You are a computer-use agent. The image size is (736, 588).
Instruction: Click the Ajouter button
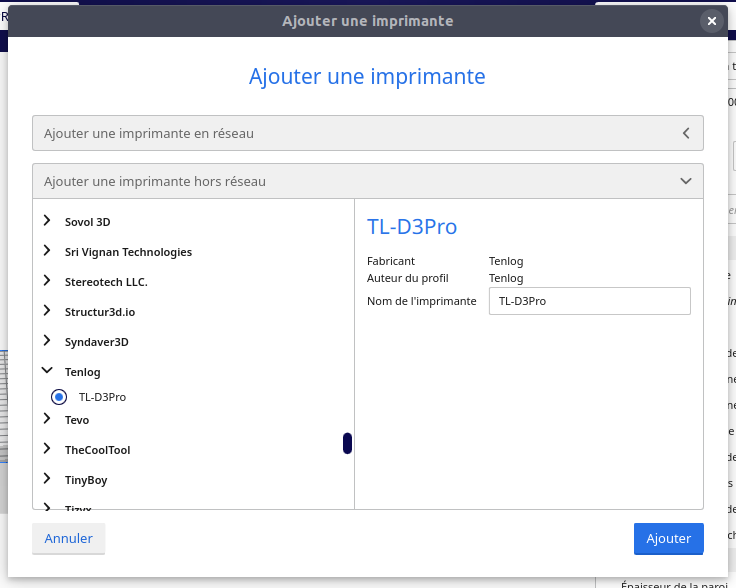(668, 539)
